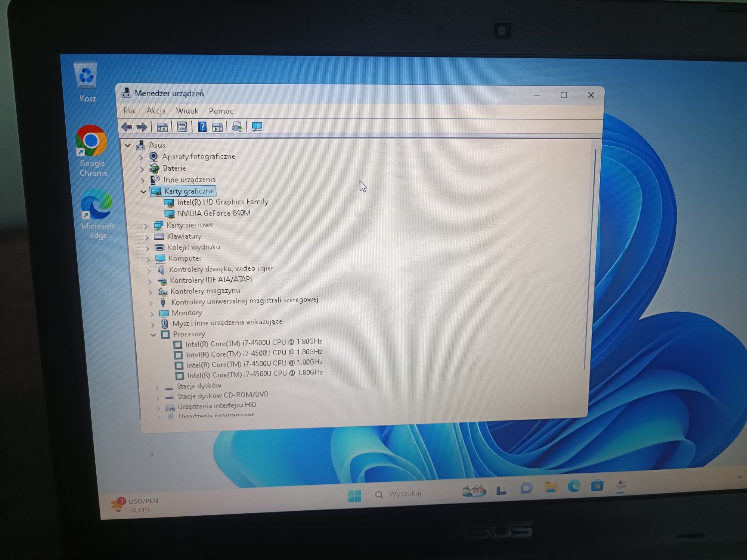Screen dimensions: 747x560
Task: Select Kontrolery dźwięku, wideo i gier
Action: click(221, 269)
